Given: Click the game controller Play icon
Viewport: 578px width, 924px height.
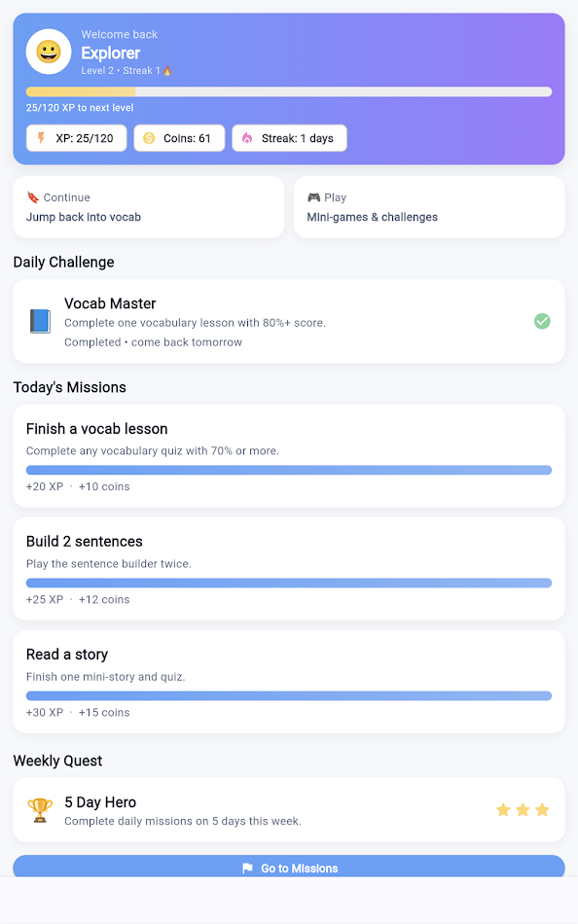Looking at the screenshot, I should [313, 197].
